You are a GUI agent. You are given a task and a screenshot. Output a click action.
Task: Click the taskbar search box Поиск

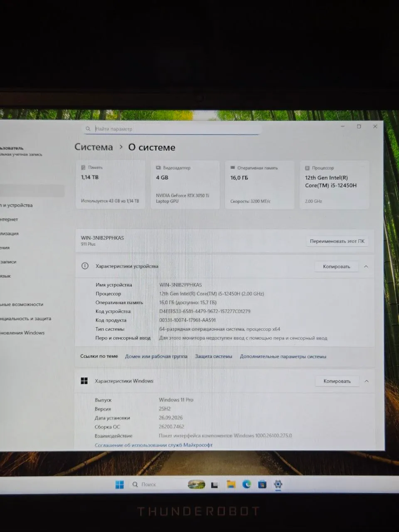156,485
